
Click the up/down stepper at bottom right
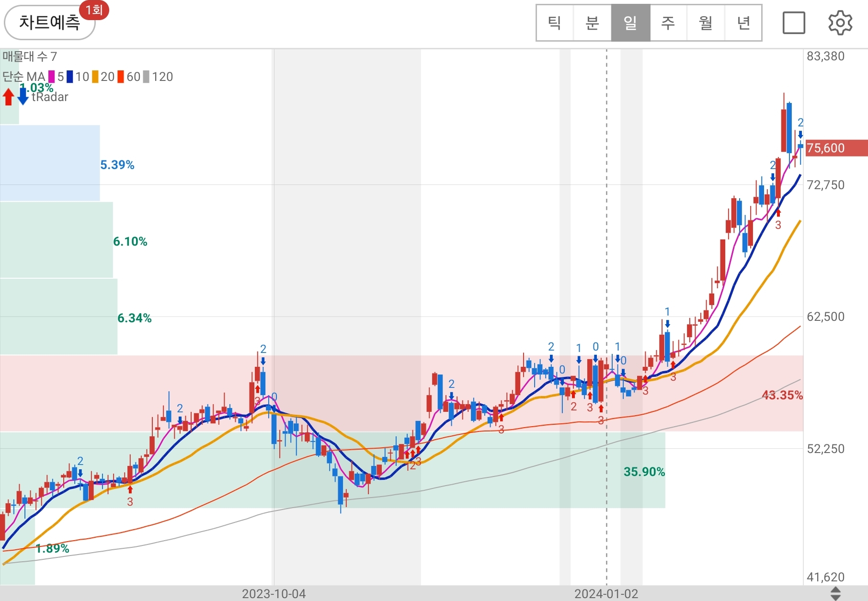[835, 593]
